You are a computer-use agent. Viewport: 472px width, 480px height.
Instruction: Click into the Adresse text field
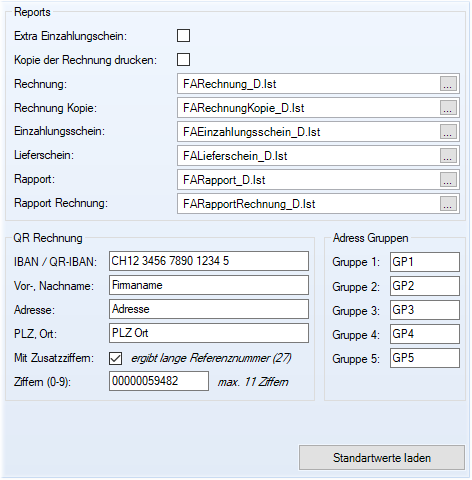pos(209,309)
